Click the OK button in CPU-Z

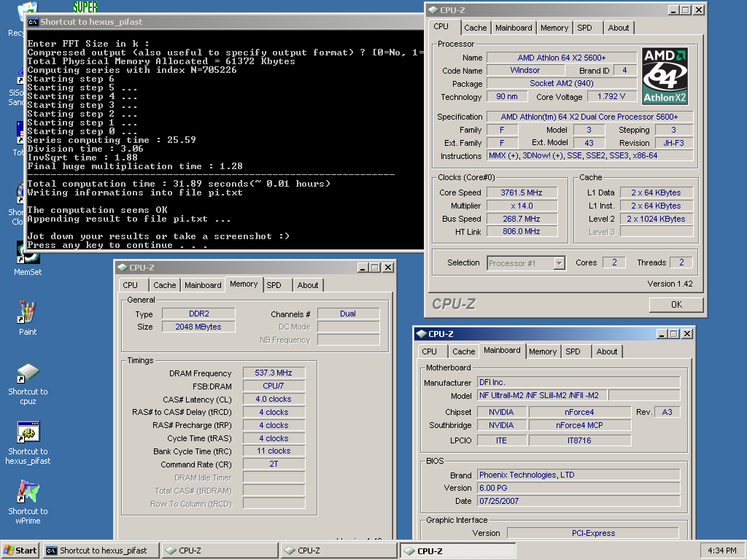coord(676,305)
